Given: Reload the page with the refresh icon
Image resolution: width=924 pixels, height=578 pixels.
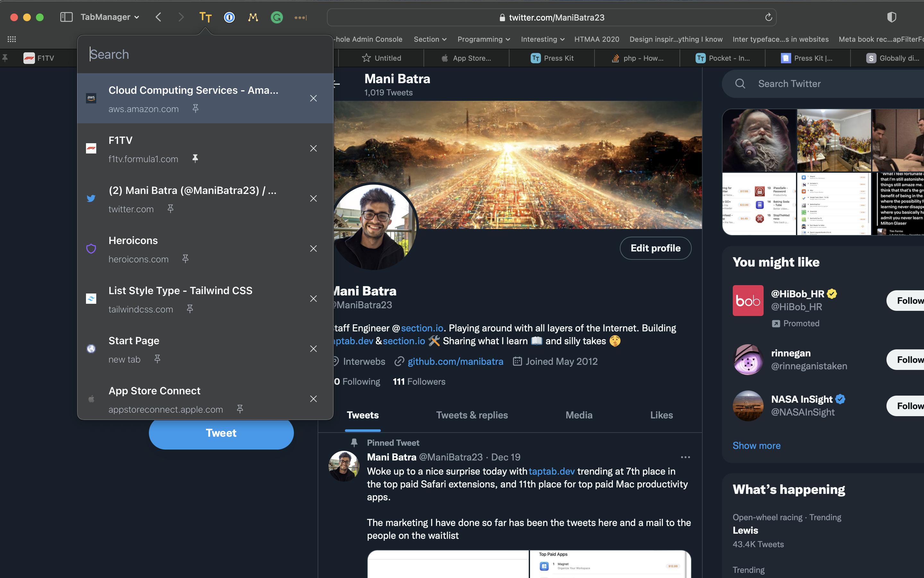Looking at the screenshot, I should 769,17.
